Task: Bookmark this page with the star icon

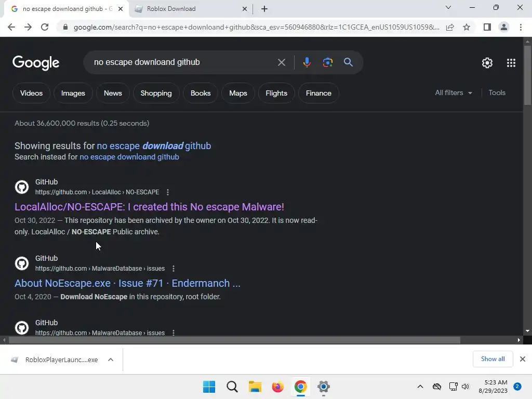Action: pyautogui.click(x=467, y=27)
